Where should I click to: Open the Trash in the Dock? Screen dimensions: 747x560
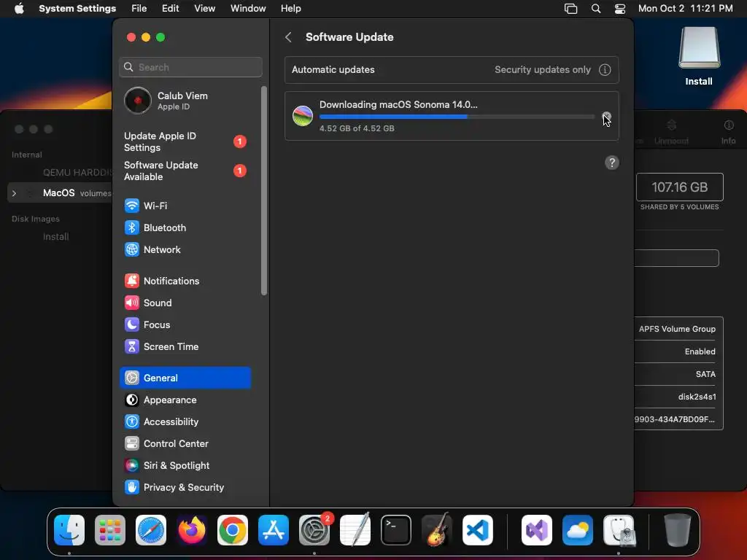[x=678, y=530]
